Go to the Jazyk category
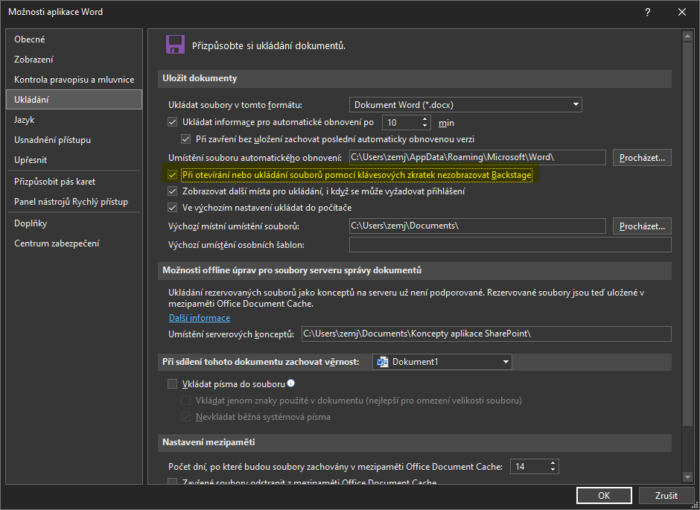Image resolution: width=700 pixels, height=510 pixels. click(74, 120)
